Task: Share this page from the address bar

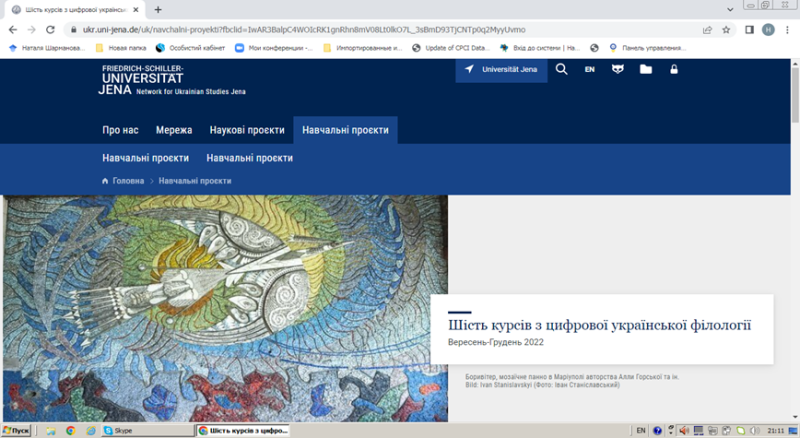Action: 707,30
